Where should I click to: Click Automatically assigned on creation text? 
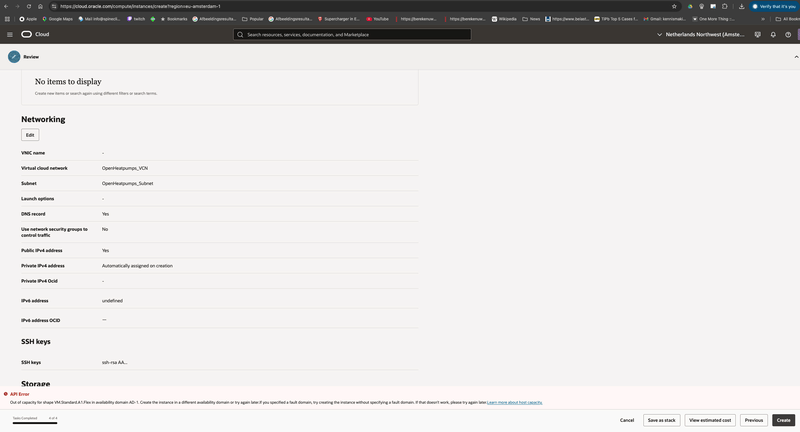click(137, 266)
